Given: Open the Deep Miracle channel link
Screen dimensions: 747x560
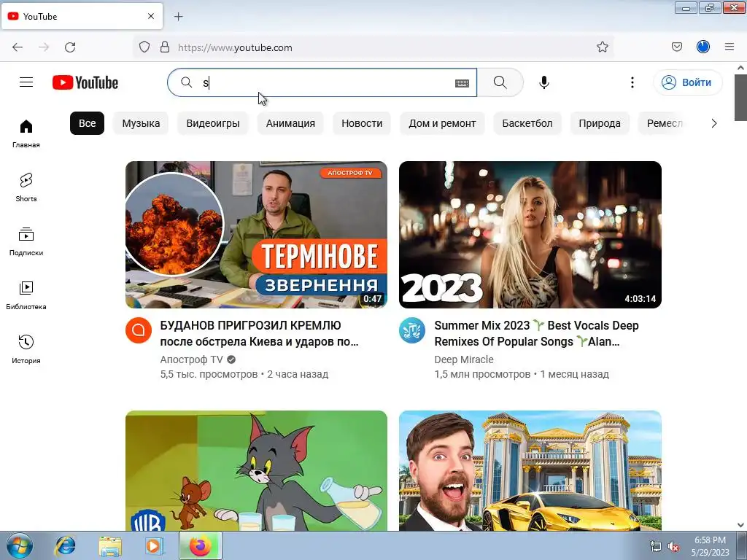Looking at the screenshot, I should (464, 359).
